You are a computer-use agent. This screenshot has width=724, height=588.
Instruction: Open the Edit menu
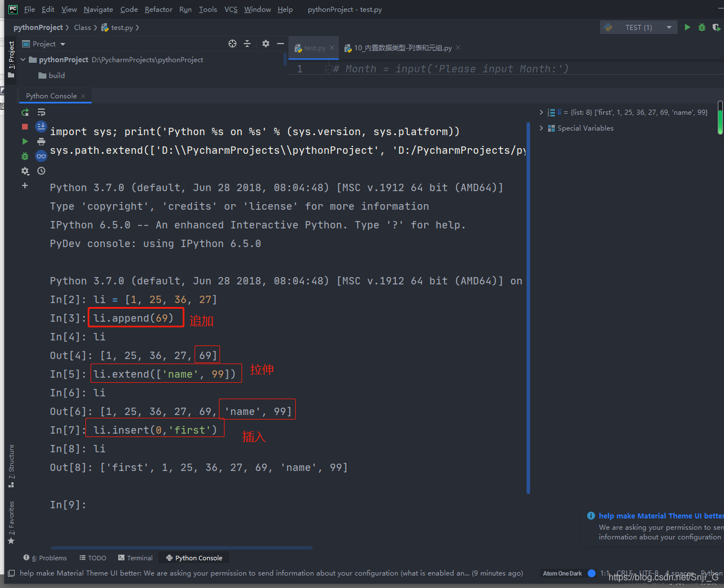pos(48,10)
